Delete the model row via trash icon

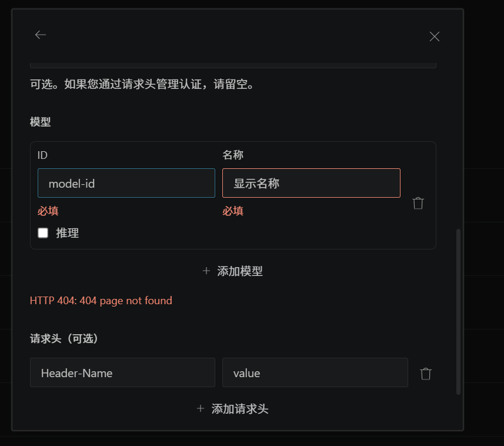point(418,203)
